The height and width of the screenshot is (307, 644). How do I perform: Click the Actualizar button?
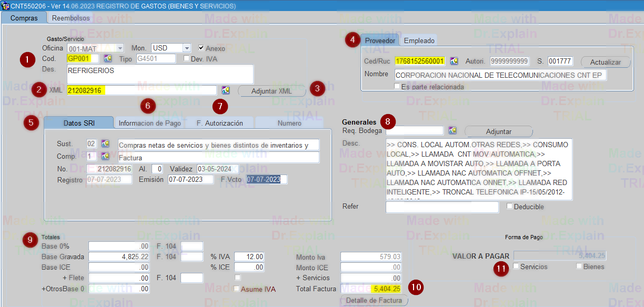coord(605,62)
